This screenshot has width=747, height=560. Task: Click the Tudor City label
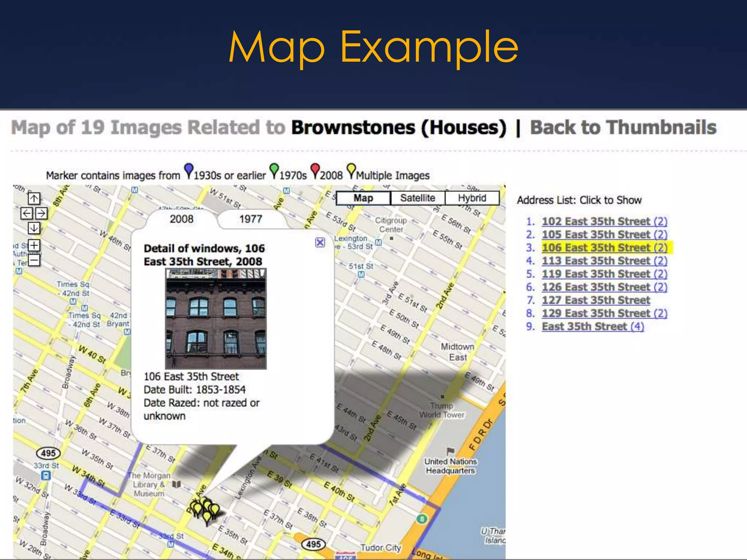[380, 548]
